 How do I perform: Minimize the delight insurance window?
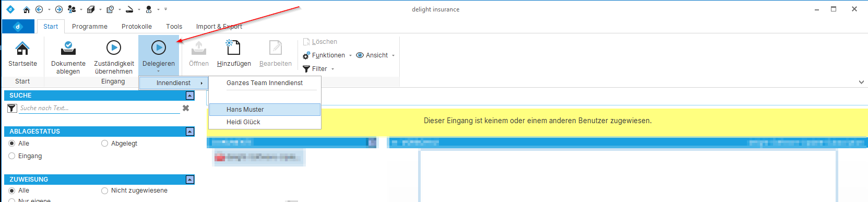[817, 9]
